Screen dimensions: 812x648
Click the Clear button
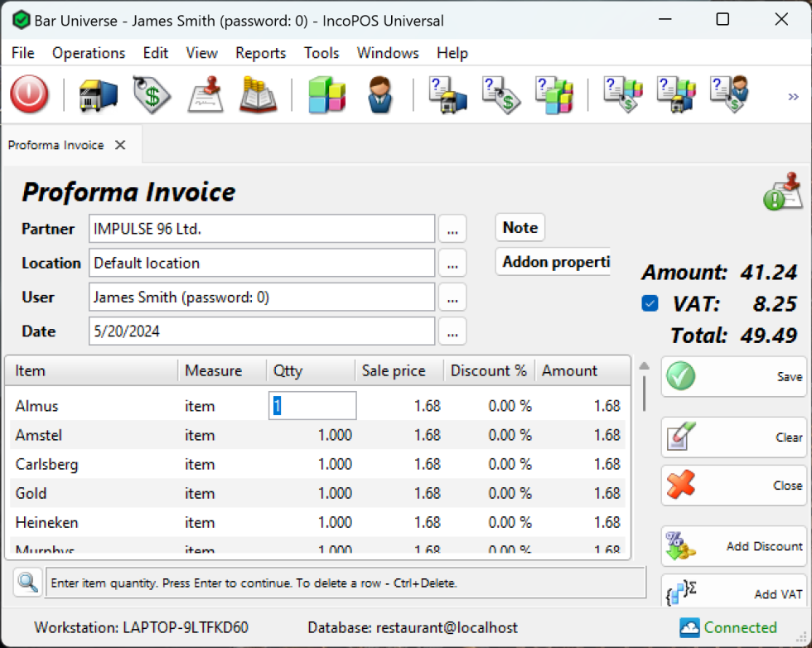point(734,438)
